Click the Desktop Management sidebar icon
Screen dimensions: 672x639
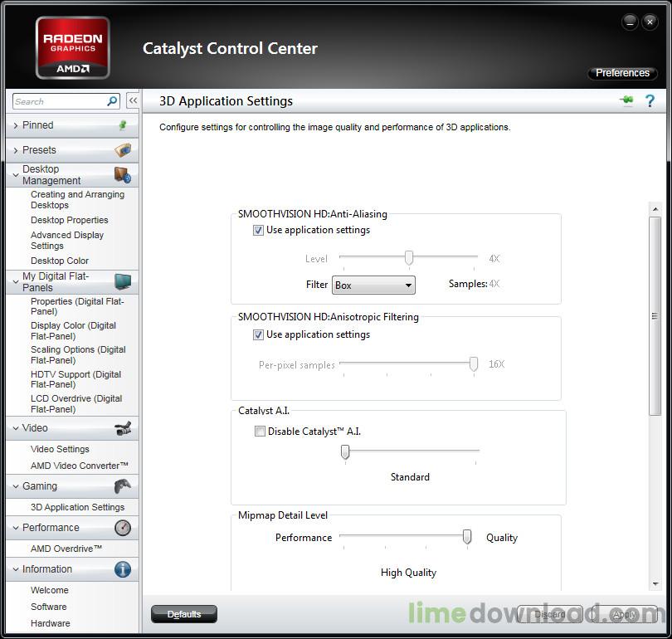[x=123, y=174]
